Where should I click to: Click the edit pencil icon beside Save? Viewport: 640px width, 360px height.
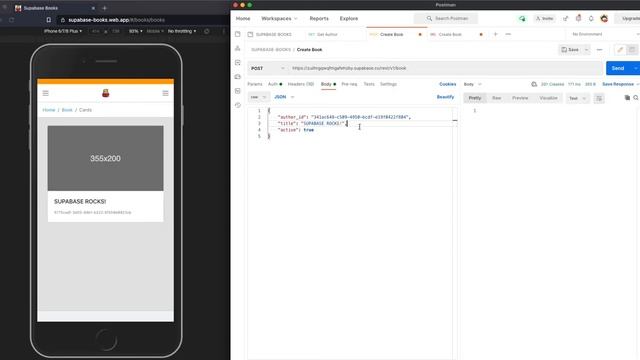coord(620,50)
